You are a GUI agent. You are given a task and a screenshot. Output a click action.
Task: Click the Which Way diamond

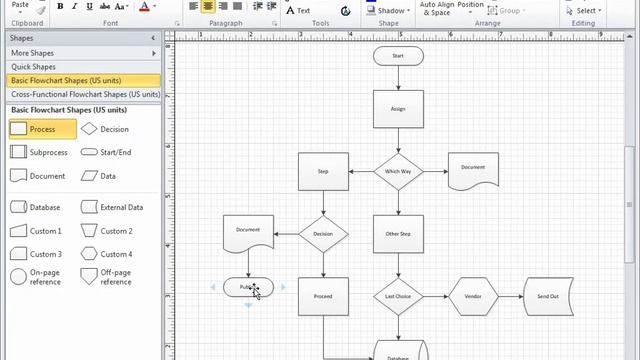coord(398,171)
